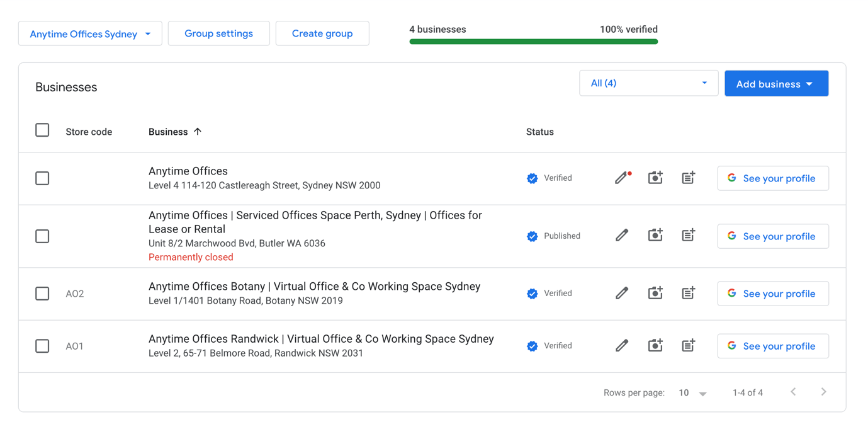The height and width of the screenshot is (429, 868).
Task: Click the 'Level 1/1401 Botany Road' address
Action: 245,300
